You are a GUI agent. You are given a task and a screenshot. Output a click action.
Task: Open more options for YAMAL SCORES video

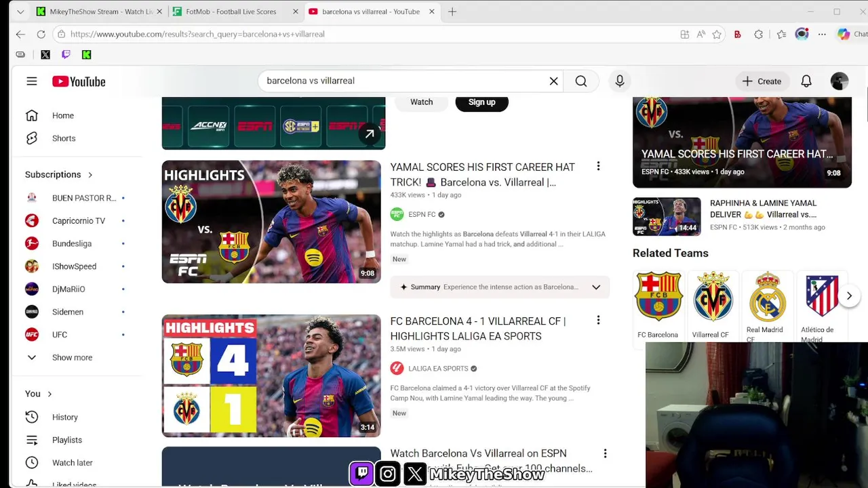pos(598,166)
